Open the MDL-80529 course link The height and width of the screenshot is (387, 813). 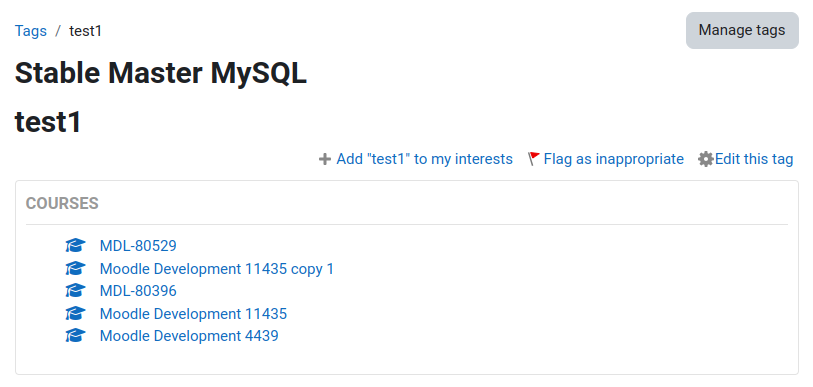click(x=138, y=246)
